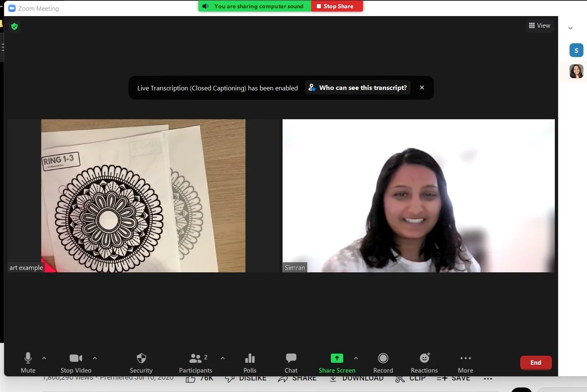Click the sharing computer sound indicator

(255, 6)
